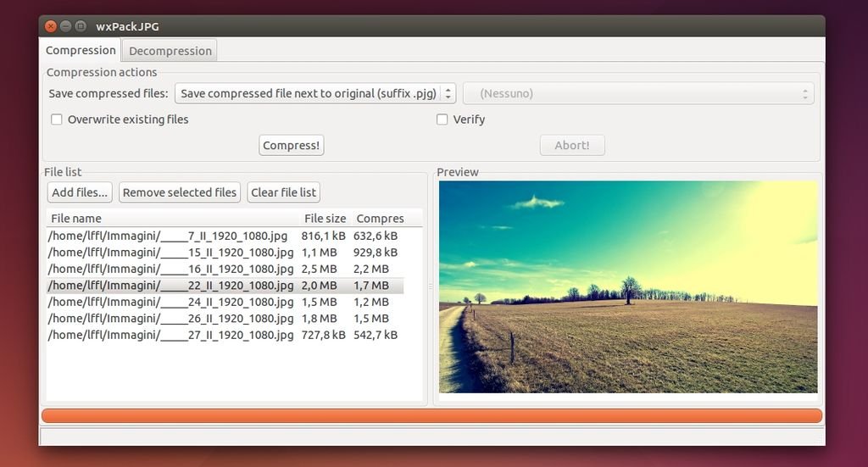Select the 7_II_1920_1080.jpg file row

click(225, 236)
